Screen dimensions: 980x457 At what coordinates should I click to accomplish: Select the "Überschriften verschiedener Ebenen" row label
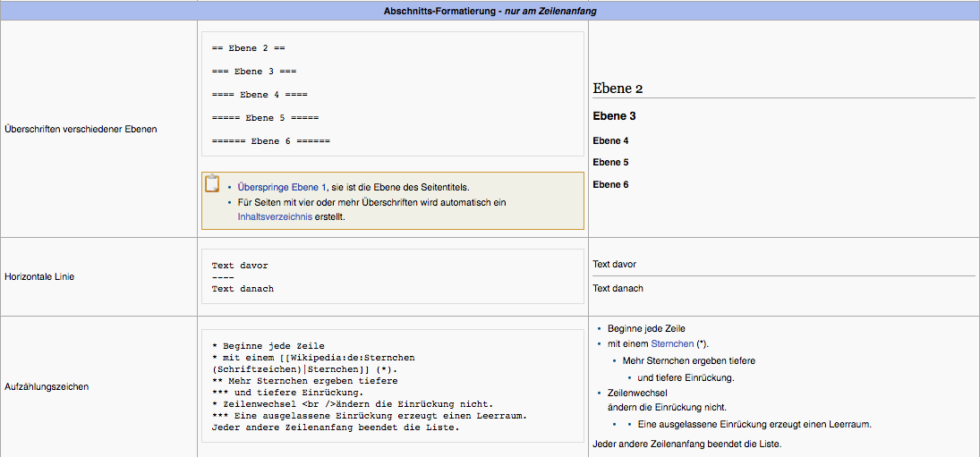[x=81, y=129]
